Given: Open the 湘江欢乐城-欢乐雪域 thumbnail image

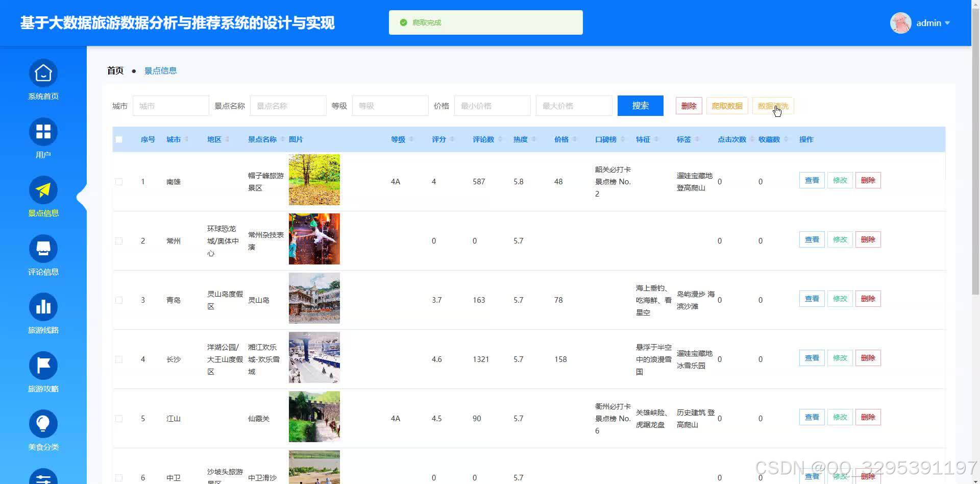Looking at the screenshot, I should 314,357.
